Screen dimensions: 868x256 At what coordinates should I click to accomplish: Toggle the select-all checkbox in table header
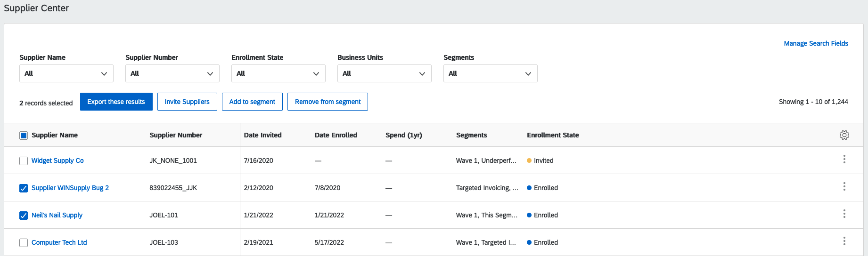coord(24,136)
